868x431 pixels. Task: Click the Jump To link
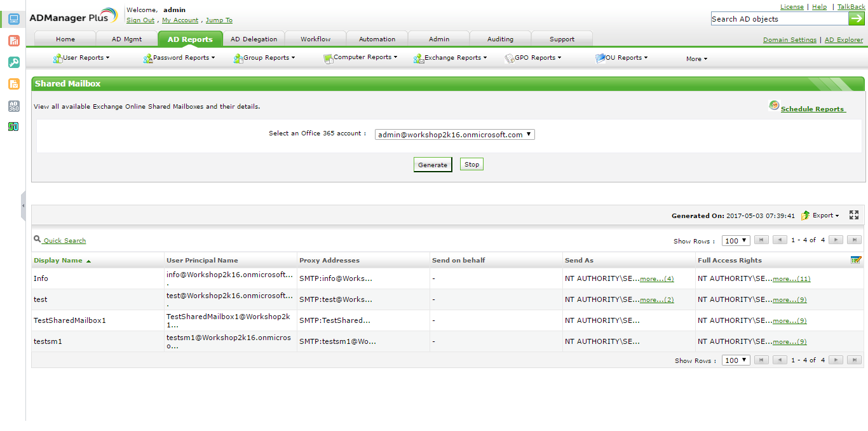(x=219, y=20)
